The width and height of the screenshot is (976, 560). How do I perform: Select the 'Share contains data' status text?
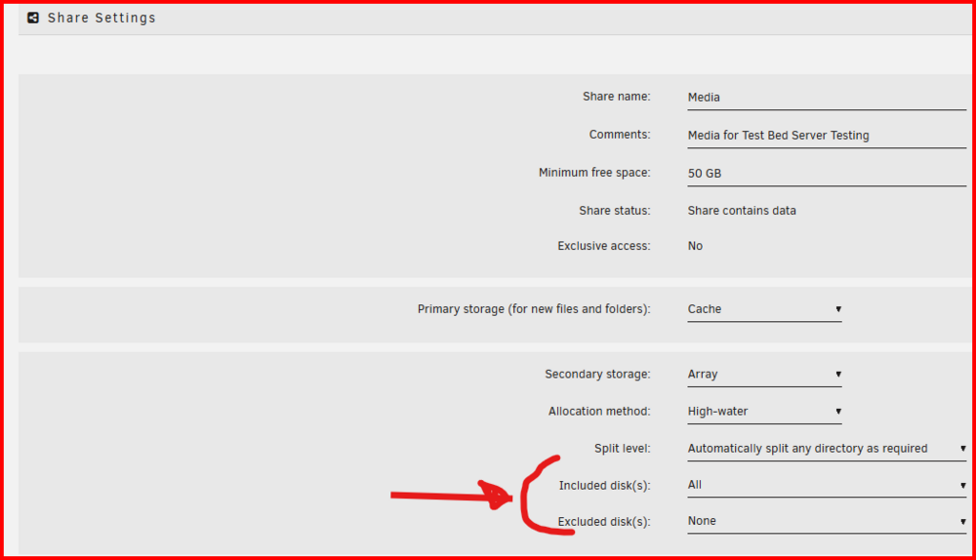(x=742, y=211)
